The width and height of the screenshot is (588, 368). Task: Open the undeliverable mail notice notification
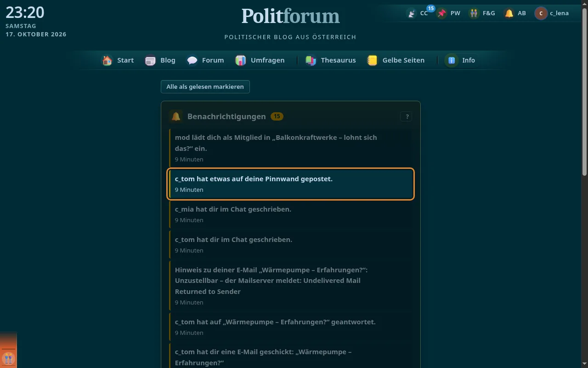pyautogui.click(x=291, y=286)
